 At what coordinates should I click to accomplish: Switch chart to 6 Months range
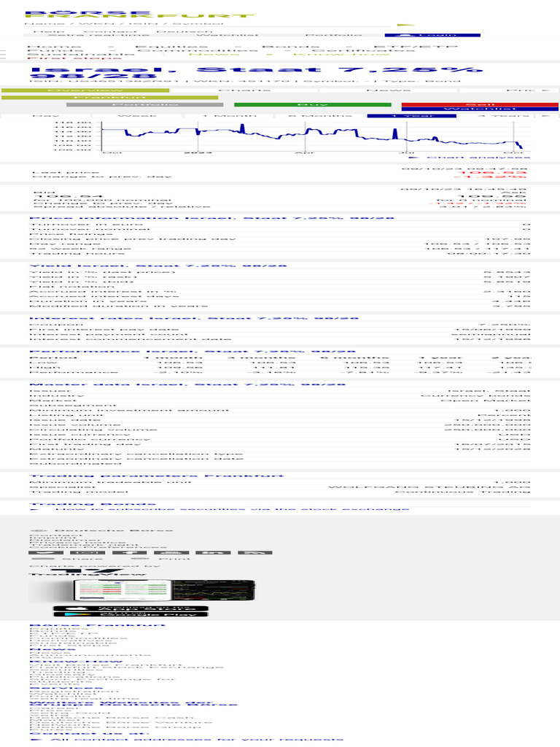pyautogui.click(x=320, y=116)
